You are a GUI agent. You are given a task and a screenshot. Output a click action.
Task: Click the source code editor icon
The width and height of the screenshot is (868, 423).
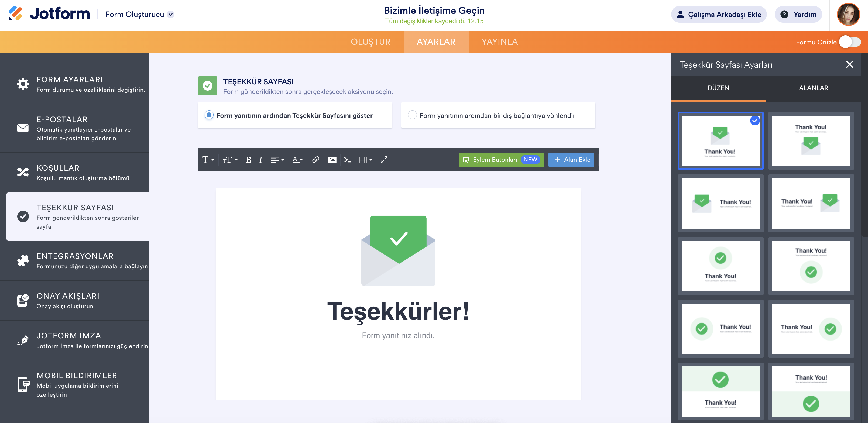(x=347, y=160)
